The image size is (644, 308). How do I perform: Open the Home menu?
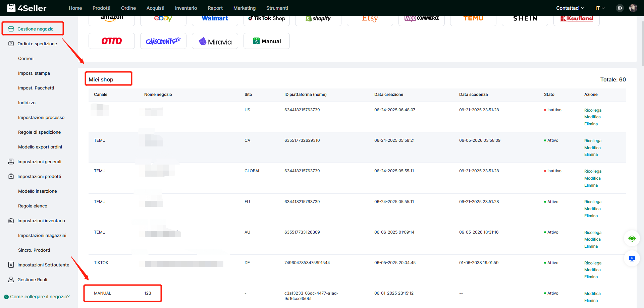pyautogui.click(x=75, y=8)
